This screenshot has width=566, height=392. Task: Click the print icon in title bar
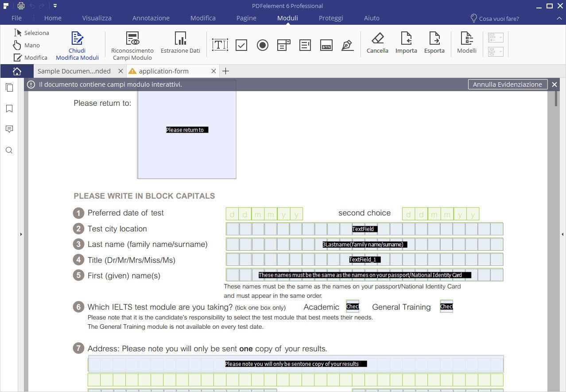(x=21, y=6)
